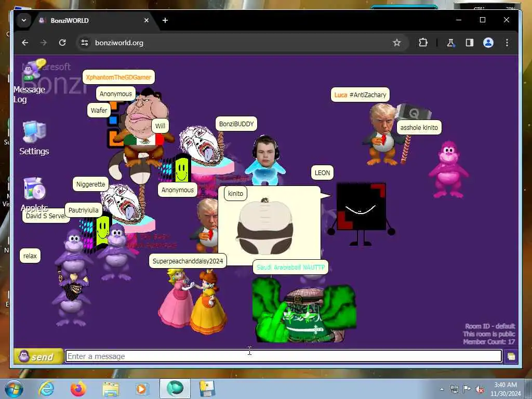Image resolution: width=532 pixels, height=399 pixels.
Task: Open Chrome three-dot menu
Action: tap(507, 43)
